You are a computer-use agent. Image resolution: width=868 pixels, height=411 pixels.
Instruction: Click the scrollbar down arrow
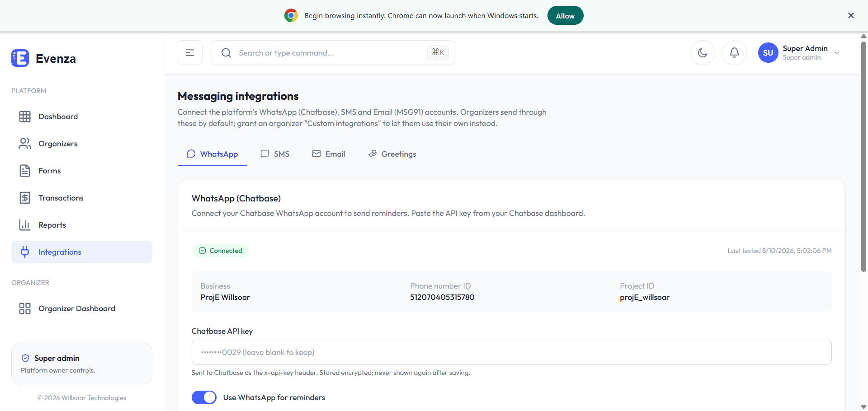pyautogui.click(x=863, y=406)
